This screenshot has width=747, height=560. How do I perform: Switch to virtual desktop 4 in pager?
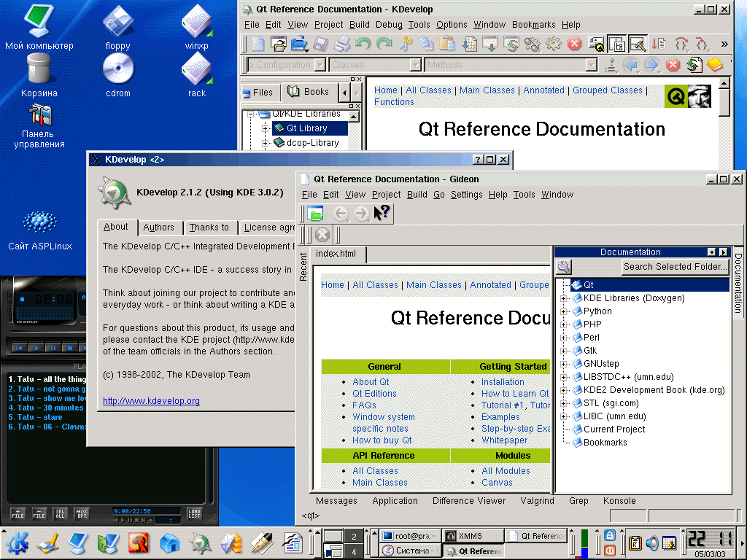point(354,551)
